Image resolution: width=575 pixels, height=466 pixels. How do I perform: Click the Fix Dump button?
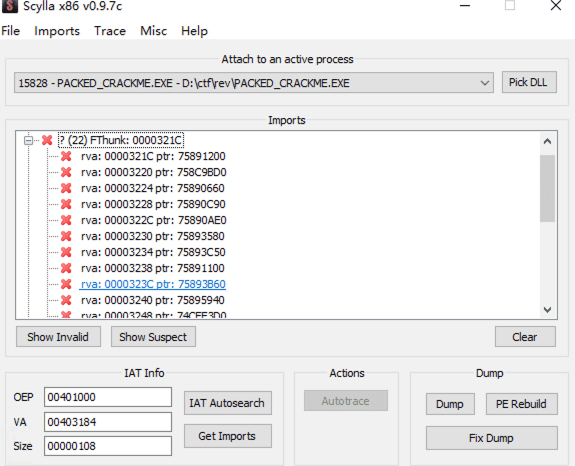pyautogui.click(x=491, y=438)
